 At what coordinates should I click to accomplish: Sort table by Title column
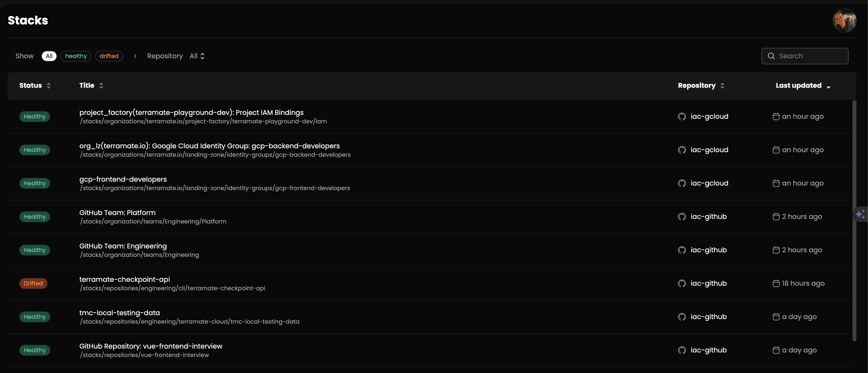[91, 85]
